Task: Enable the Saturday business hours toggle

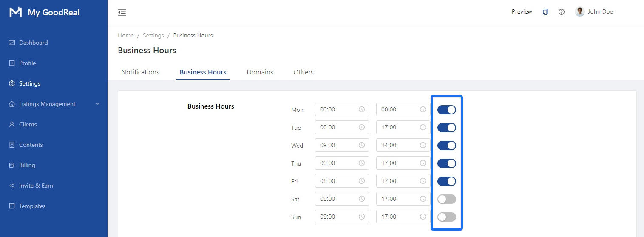Action: (446, 199)
